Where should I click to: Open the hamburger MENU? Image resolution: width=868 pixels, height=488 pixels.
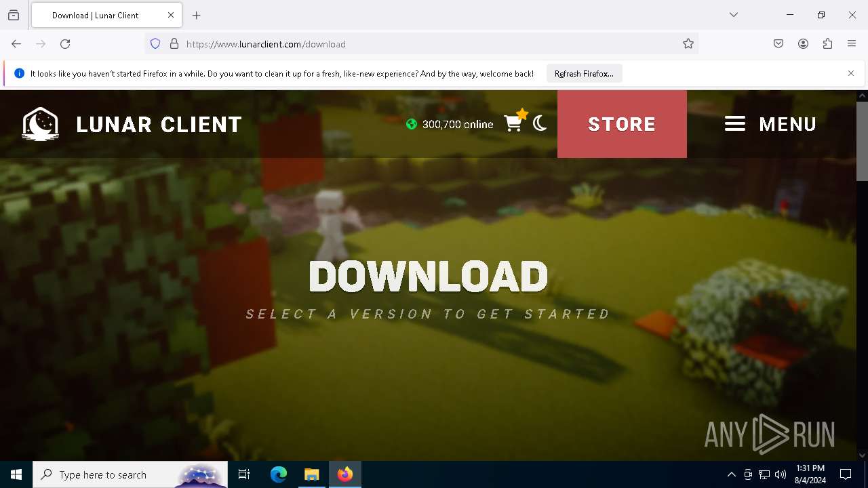(x=770, y=124)
